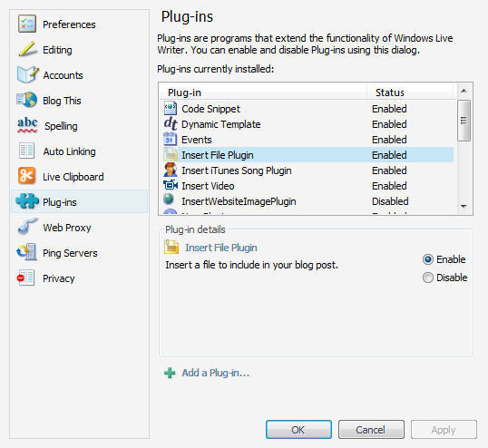Click the InsertWebsiteImagePlugin globe icon
This screenshot has height=448, width=488.
click(x=169, y=200)
